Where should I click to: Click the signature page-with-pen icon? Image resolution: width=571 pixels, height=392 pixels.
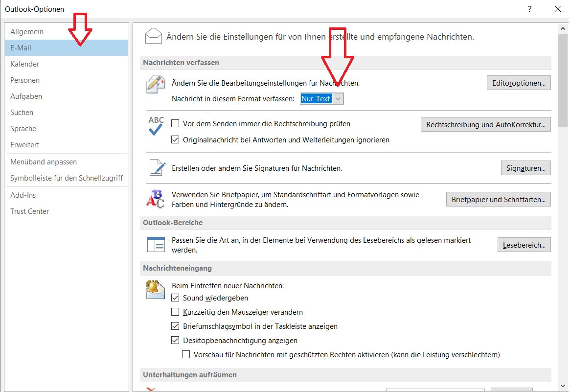coord(158,167)
